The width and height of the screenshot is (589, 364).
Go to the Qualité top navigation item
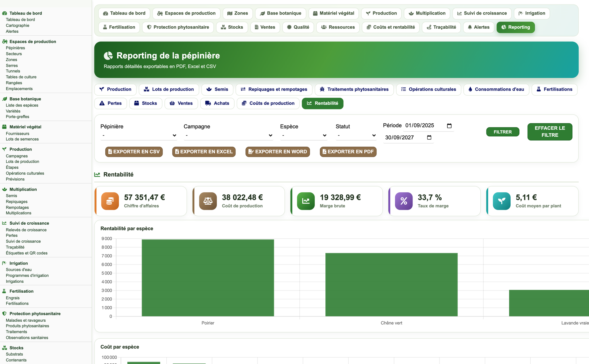tap(298, 27)
